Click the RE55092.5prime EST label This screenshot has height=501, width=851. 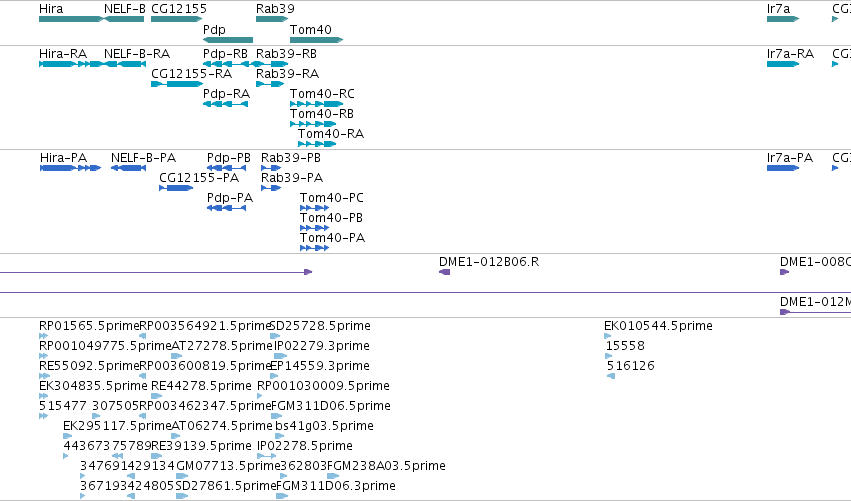point(90,367)
